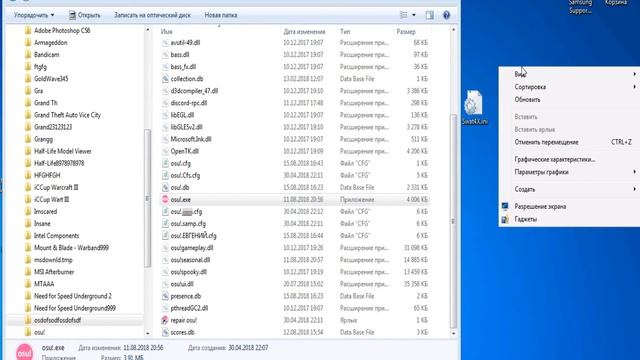The height and width of the screenshot is (360, 640).
Task: Select Adobe Photoshop CS6 folder in tree
Action: click(62, 31)
